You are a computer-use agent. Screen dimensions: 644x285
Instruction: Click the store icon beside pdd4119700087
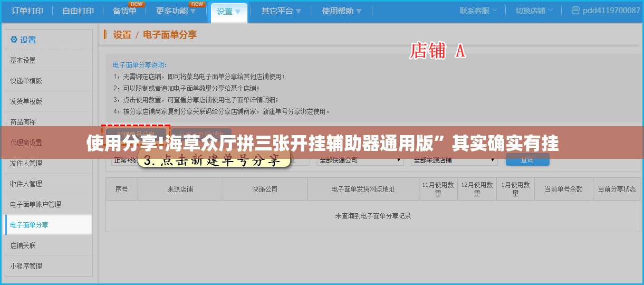575,11
